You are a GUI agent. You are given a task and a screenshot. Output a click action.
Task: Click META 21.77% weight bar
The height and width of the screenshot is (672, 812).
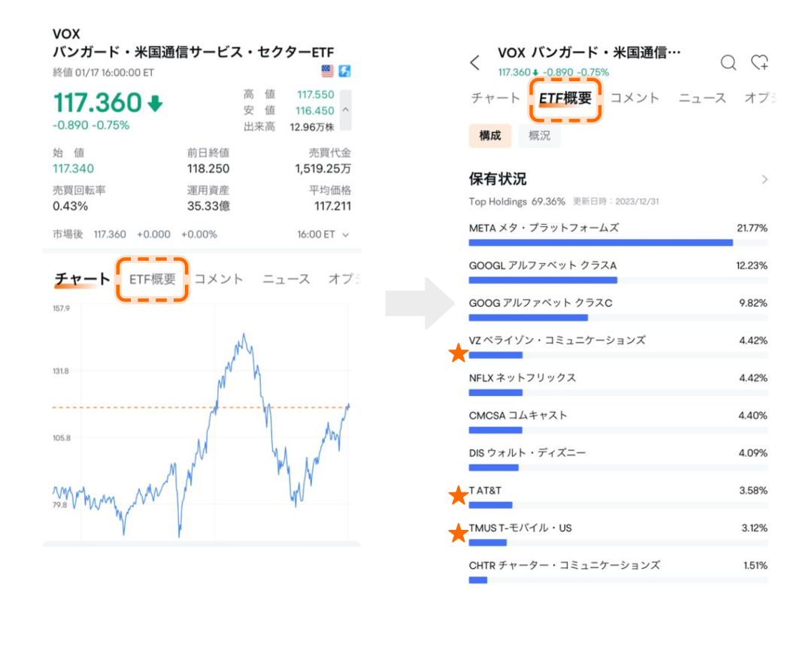pyautogui.click(x=601, y=242)
